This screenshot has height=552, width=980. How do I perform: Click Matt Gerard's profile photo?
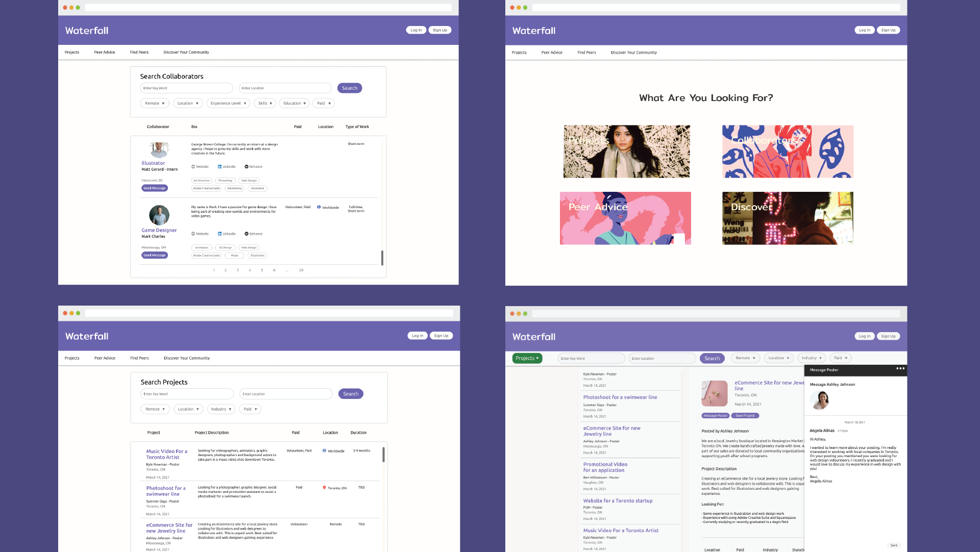pos(159,150)
